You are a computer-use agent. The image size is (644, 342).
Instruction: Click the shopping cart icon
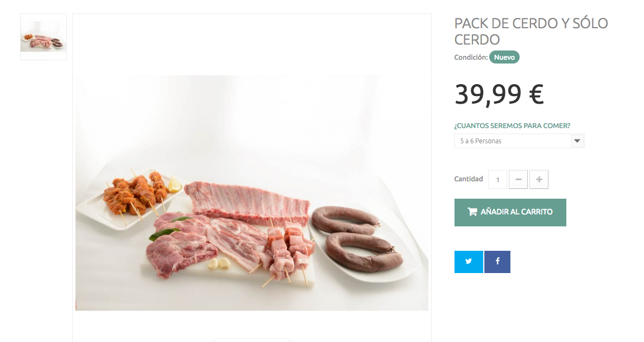[472, 212]
